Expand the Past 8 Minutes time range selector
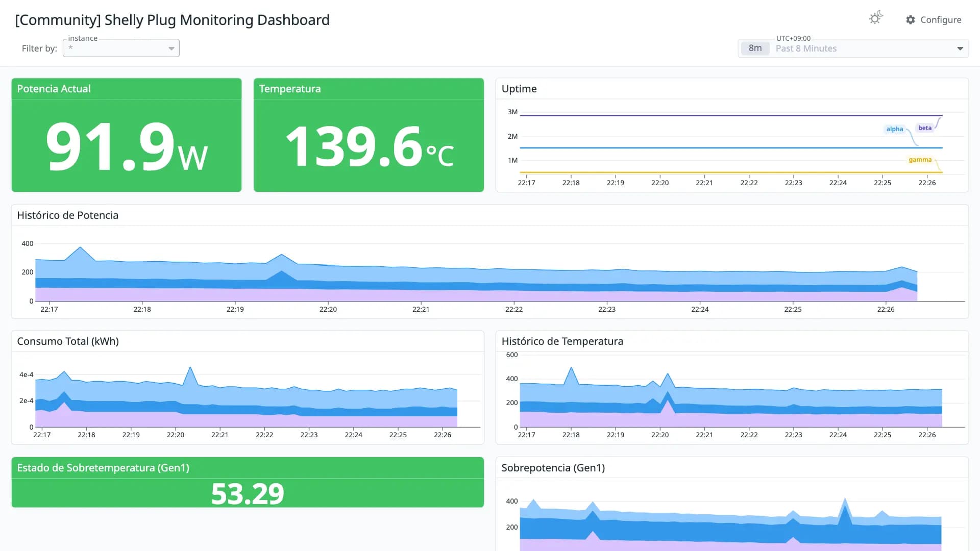This screenshot has width=980, height=551. 853,48
